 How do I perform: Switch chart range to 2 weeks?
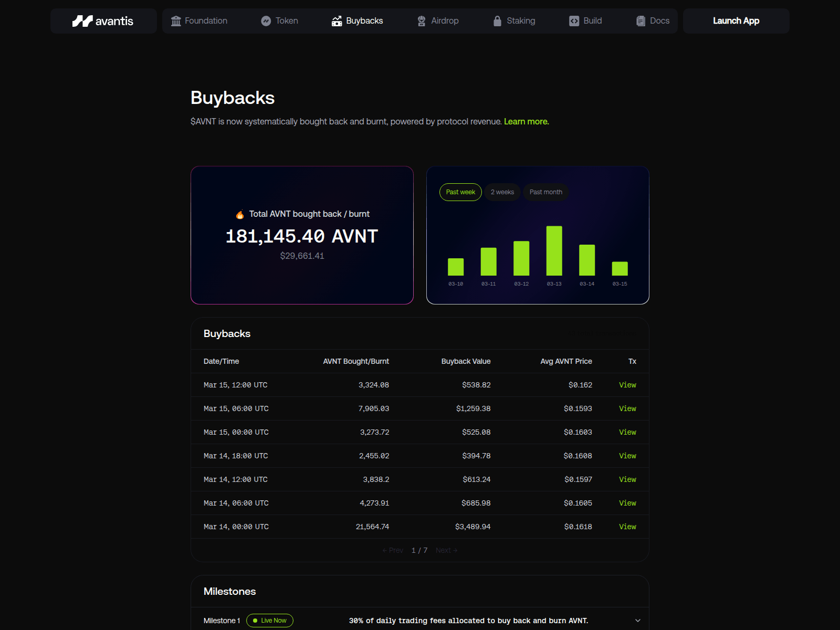pyautogui.click(x=502, y=192)
